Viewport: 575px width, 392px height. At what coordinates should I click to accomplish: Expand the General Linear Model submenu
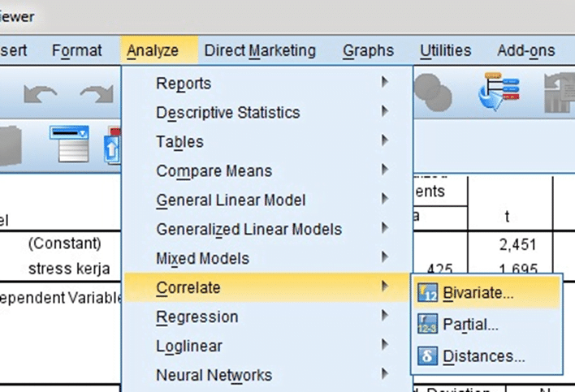[267, 200]
